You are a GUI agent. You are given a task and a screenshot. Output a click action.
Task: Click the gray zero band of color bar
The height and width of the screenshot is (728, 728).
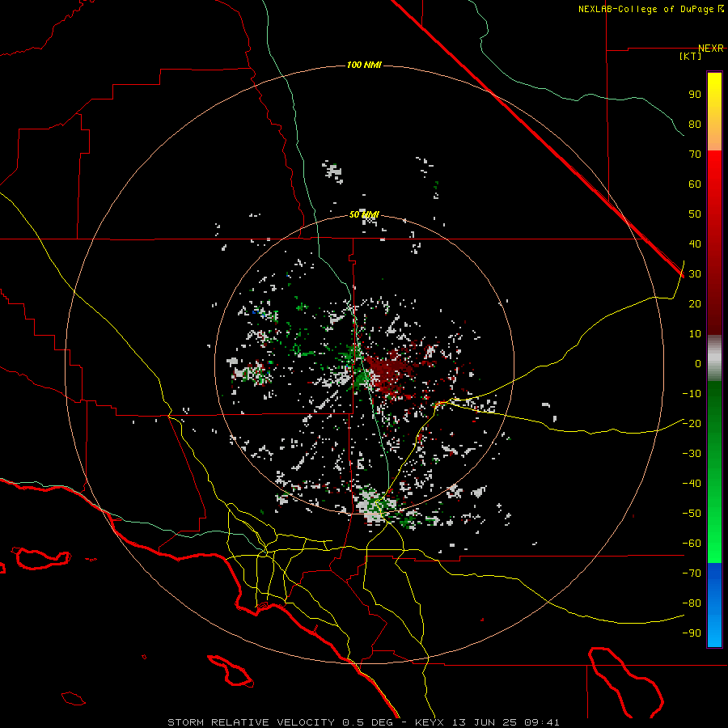coord(714,358)
